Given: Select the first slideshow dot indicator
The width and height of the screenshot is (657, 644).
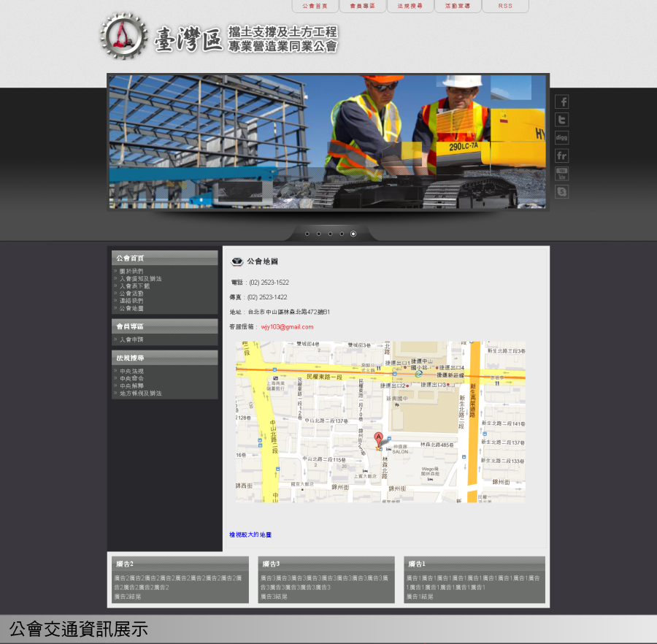Looking at the screenshot, I should (307, 234).
